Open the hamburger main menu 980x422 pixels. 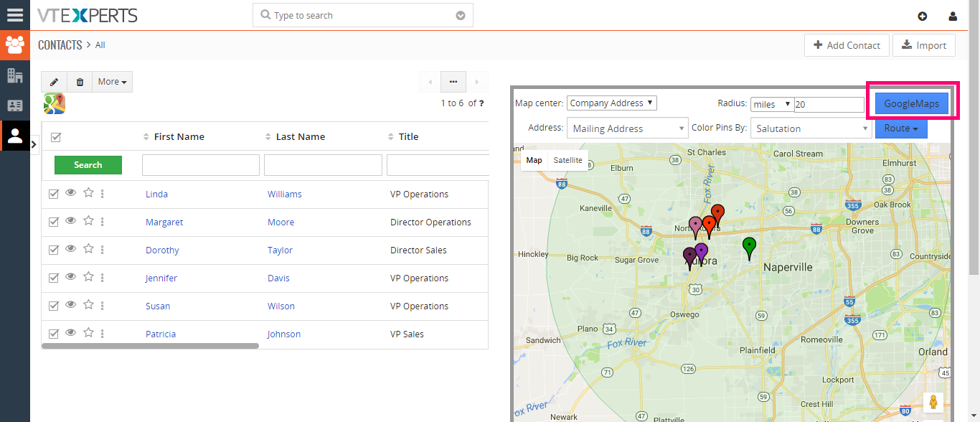pyautogui.click(x=15, y=15)
